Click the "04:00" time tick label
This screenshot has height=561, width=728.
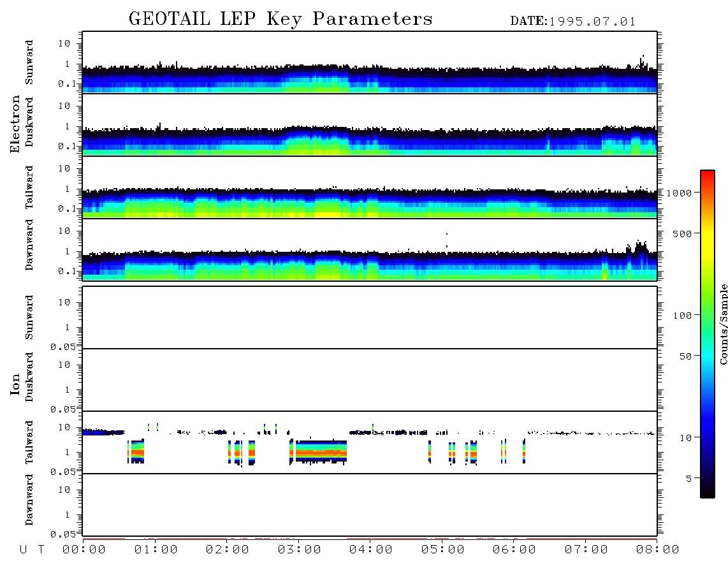[371, 550]
